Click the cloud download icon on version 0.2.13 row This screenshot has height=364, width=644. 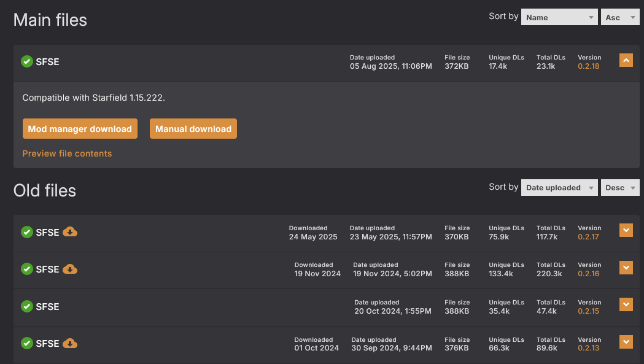[70, 343]
